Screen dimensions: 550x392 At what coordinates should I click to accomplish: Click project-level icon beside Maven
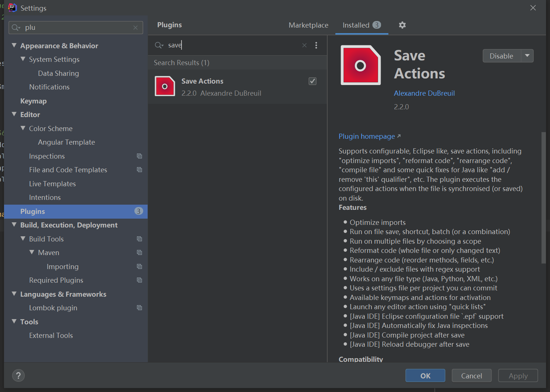140,252
